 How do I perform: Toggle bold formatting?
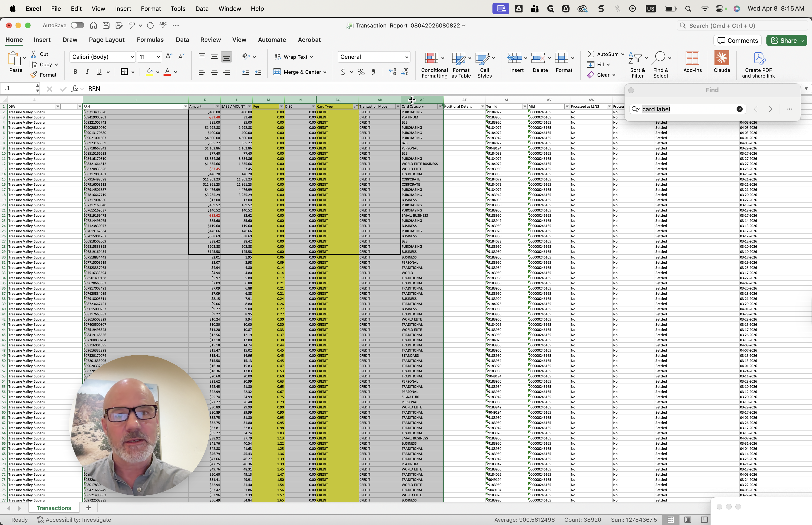[75, 72]
